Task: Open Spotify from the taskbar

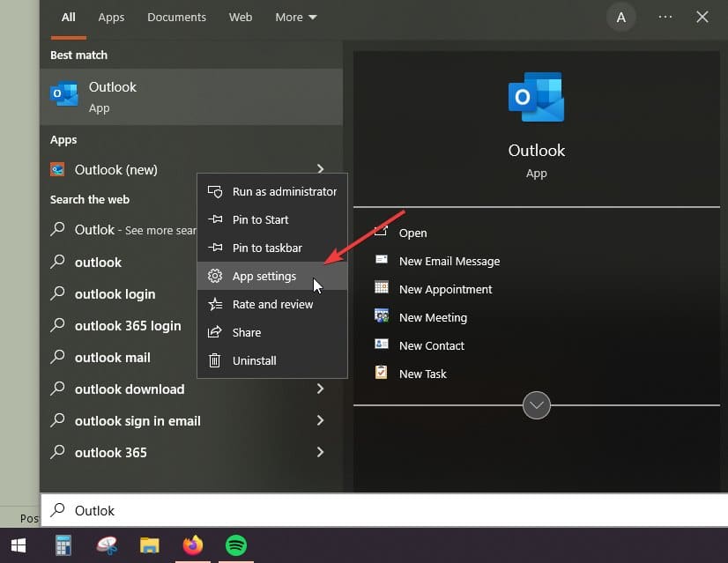Action: tap(236, 545)
